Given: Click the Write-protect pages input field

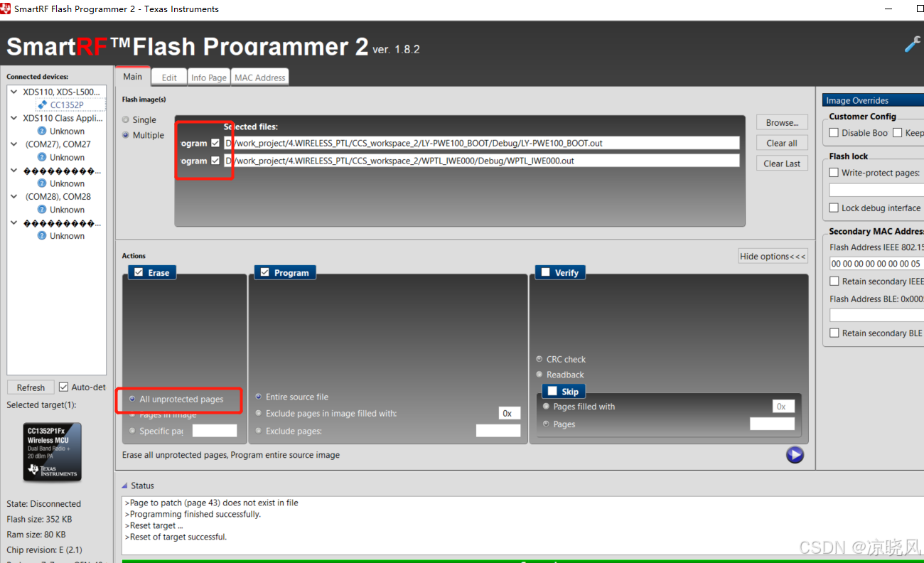Looking at the screenshot, I should click(876, 191).
